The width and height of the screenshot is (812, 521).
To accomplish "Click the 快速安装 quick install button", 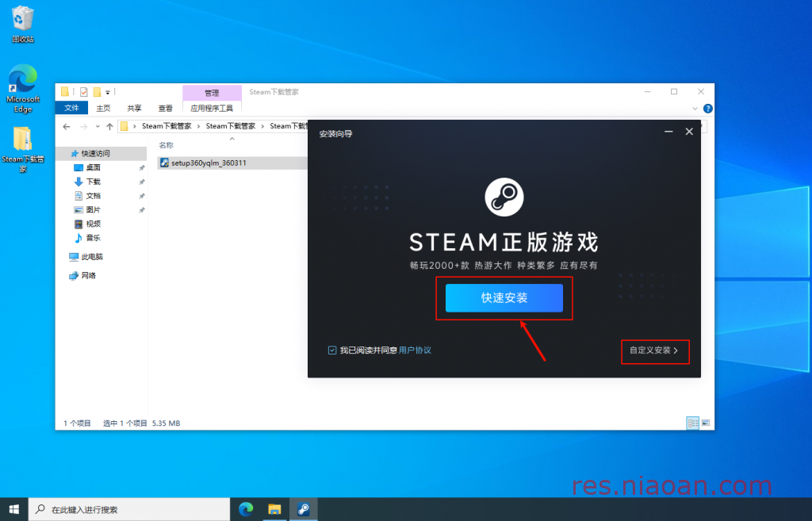I will (x=504, y=298).
